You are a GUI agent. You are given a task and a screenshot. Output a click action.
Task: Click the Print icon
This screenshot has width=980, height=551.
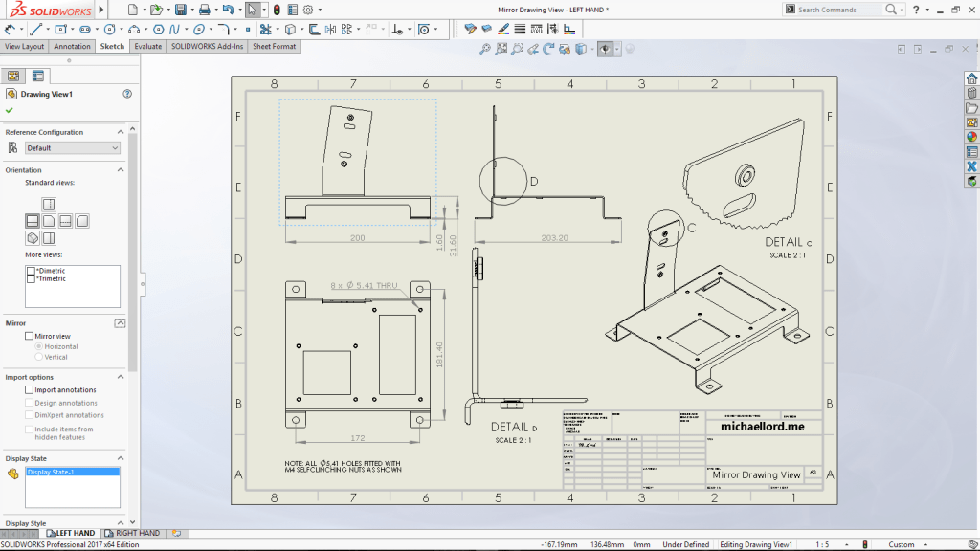coord(205,10)
